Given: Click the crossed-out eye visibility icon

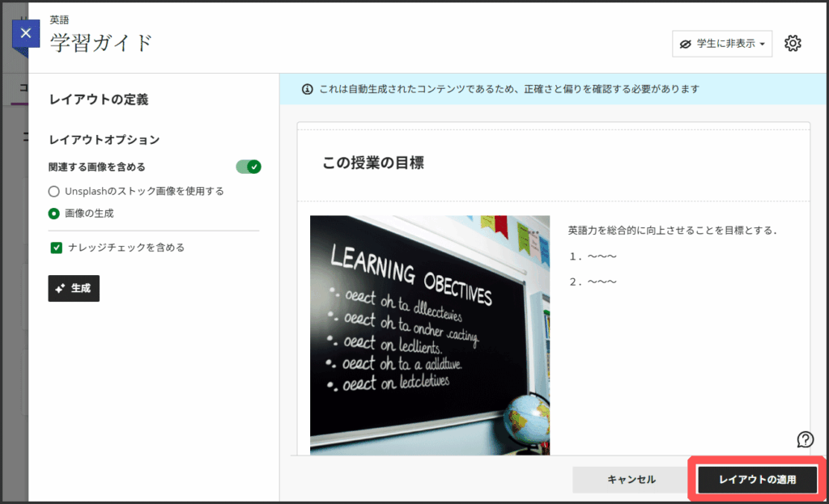Looking at the screenshot, I should point(686,44).
